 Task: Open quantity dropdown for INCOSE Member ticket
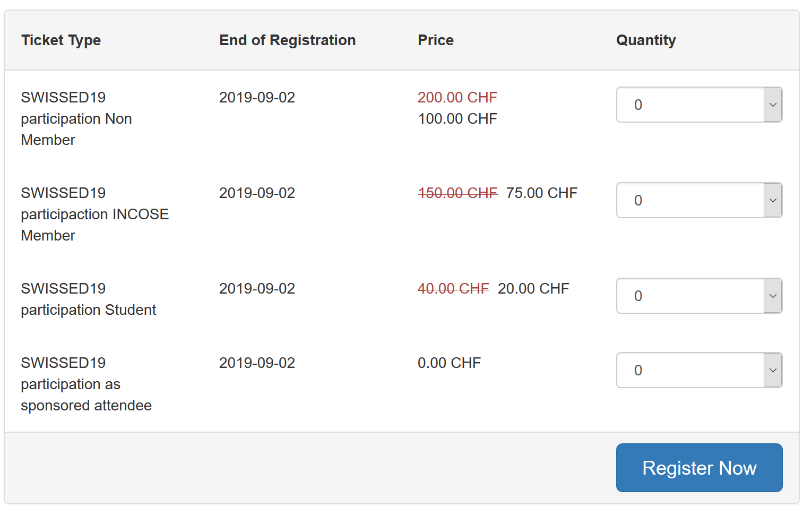[x=699, y=200]
